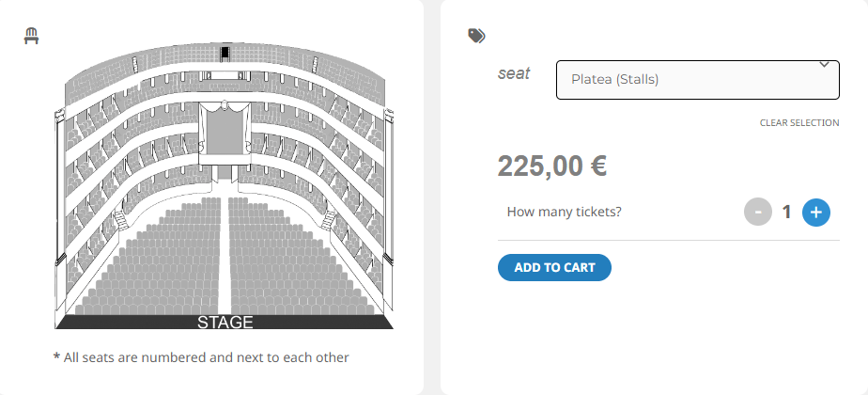Open the Platea (Stalls) seat dropdown
The width and height of the screenshot is (868, 395).
[697, 80]
